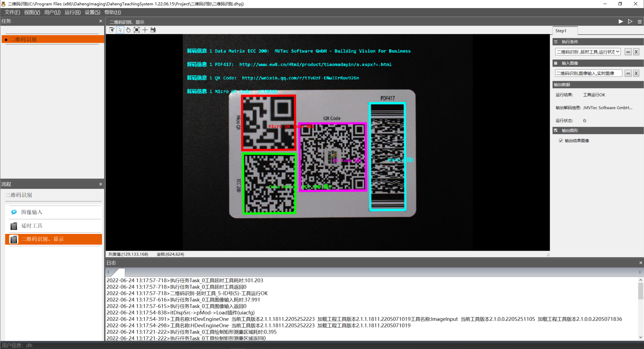Select the arrow pointer tool
Screen dimensions: 644x349
pyautogui.click(x=120, y=30)
